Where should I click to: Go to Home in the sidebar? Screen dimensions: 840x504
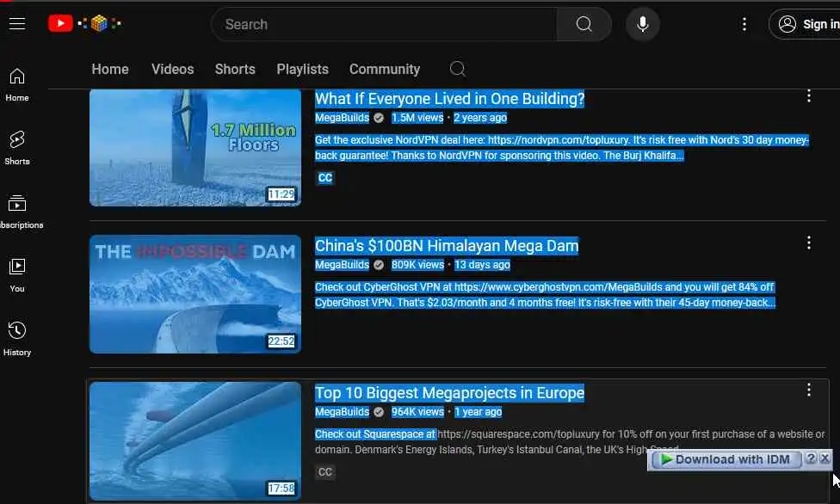click(x=17, y=85)
